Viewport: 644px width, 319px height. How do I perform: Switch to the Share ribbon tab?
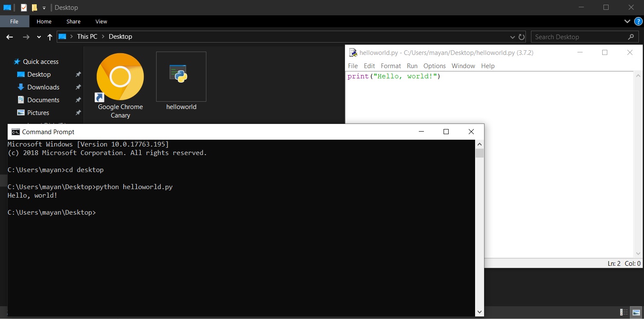[x=73, y=21]
